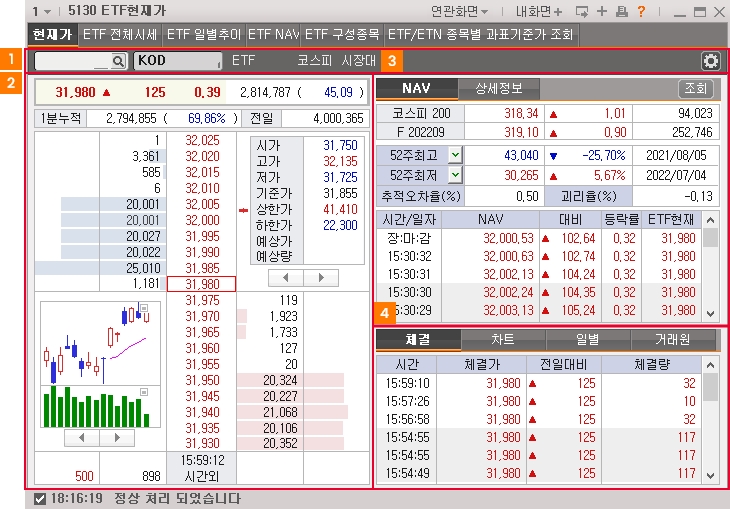The width and height of the screenshot is (730, 509).
Task: Click the 15:54:49 trade row
Action: 539,474
